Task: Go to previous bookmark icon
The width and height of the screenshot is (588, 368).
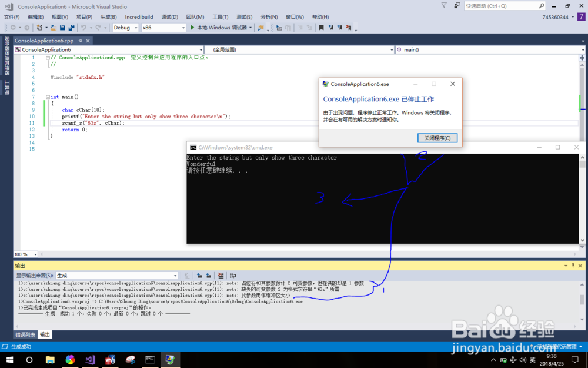Action: tap(330, 28)
